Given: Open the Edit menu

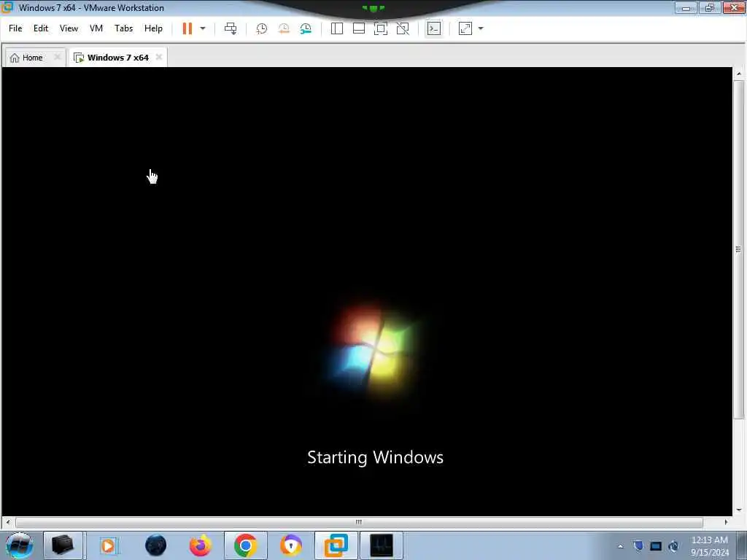Looking at the screenshot, I should [41, 28].
